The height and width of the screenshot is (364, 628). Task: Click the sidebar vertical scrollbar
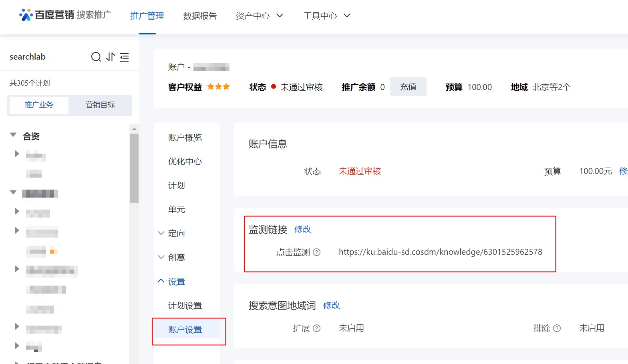pyautogui.click(x=134, y=168)
